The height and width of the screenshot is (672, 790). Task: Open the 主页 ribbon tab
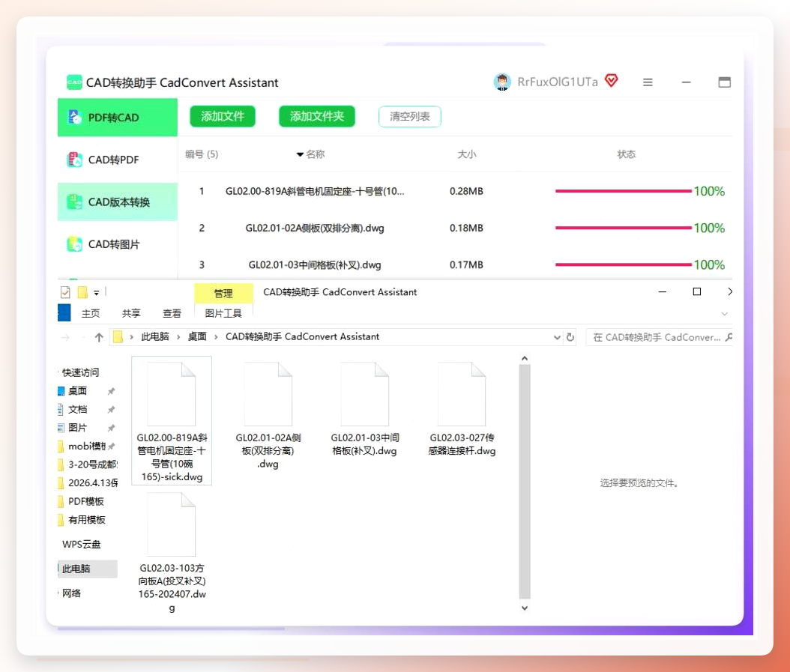pyautogui.click(x=91, y=313)
